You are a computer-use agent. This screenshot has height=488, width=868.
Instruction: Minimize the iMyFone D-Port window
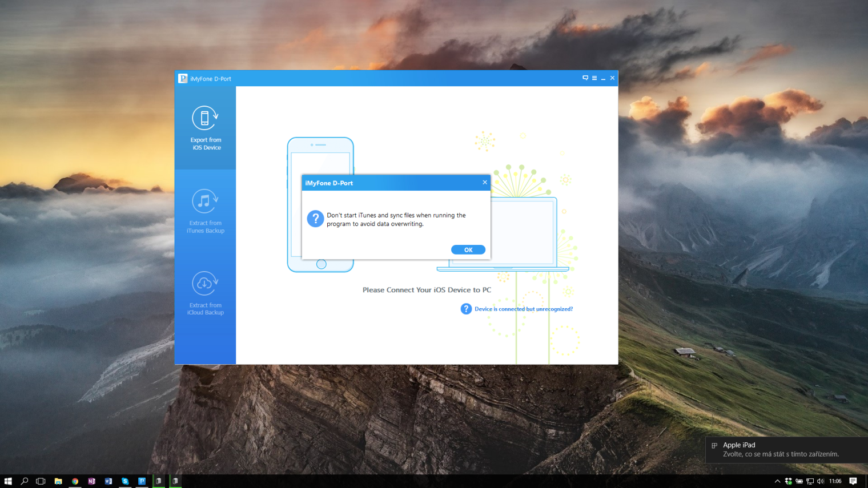coord(603,78)
